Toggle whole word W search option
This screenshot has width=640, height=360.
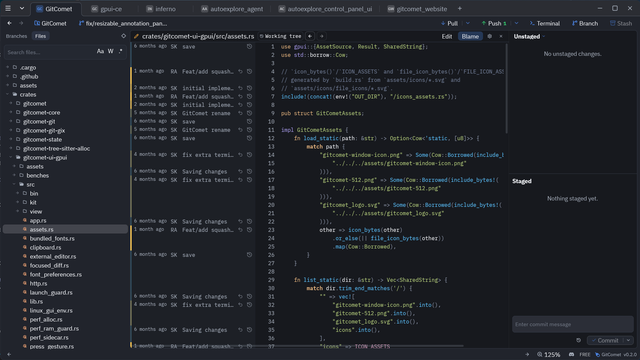click(111, 51)
